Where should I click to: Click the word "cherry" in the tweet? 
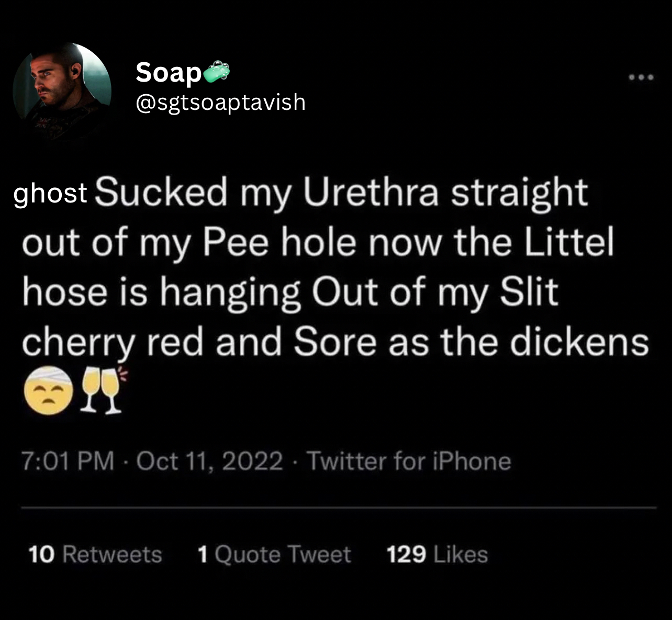click(79, 342)
